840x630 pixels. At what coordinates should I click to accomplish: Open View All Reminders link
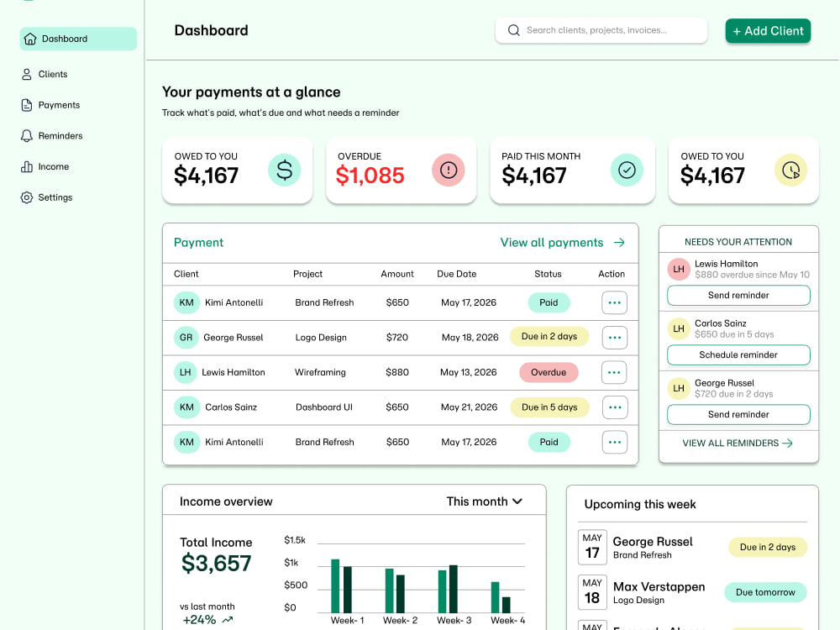coord(738,443)
